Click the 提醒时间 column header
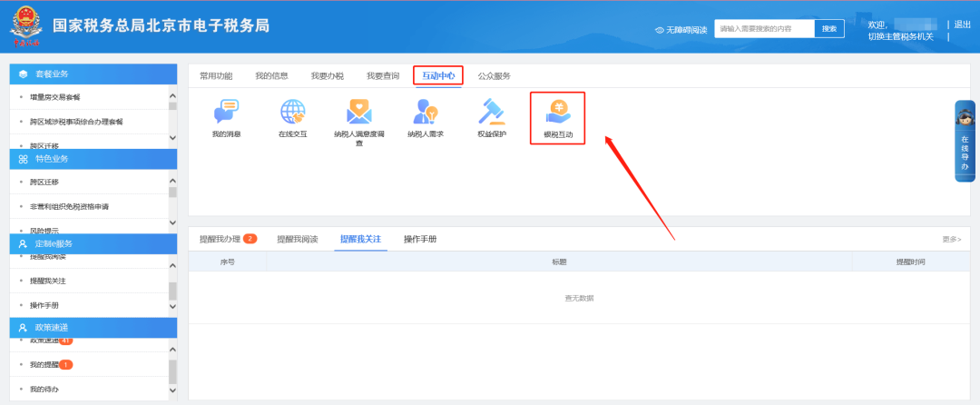Screen dimensions: 980x405 click(911, 262)
